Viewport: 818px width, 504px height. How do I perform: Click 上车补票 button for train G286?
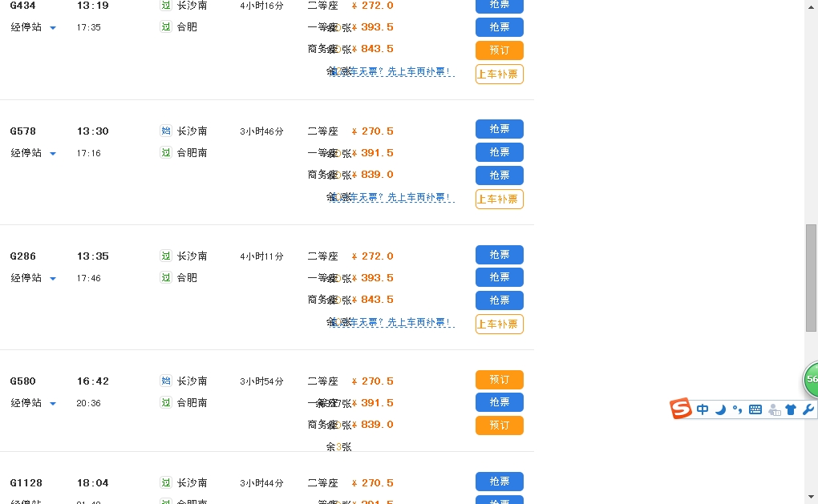point(499,324)
